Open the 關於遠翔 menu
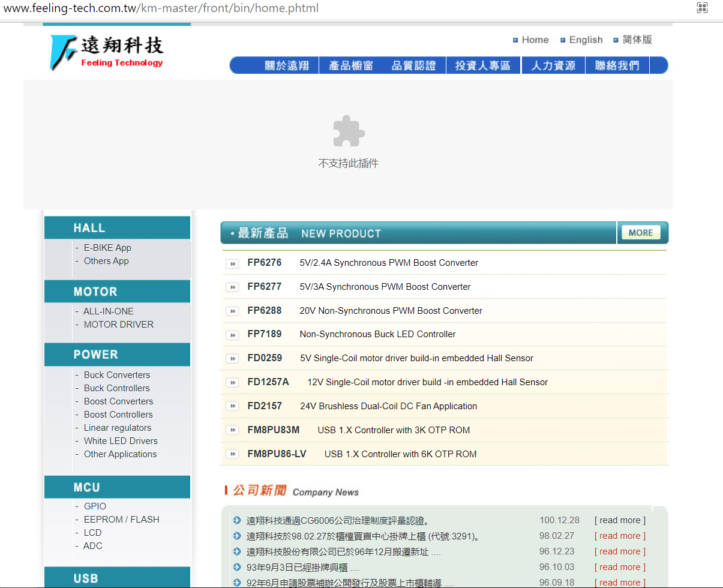723x588 pixels. 287,65
